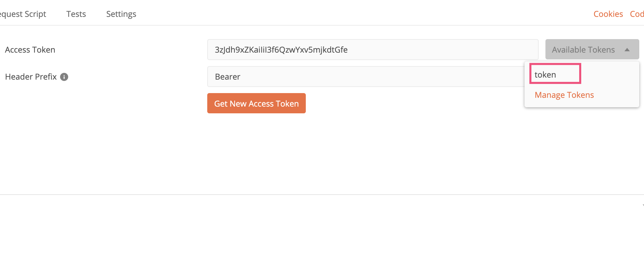Open the Available Tokens dropdown
The height and width of the screenshot is (257, 644).
(592, 49)
